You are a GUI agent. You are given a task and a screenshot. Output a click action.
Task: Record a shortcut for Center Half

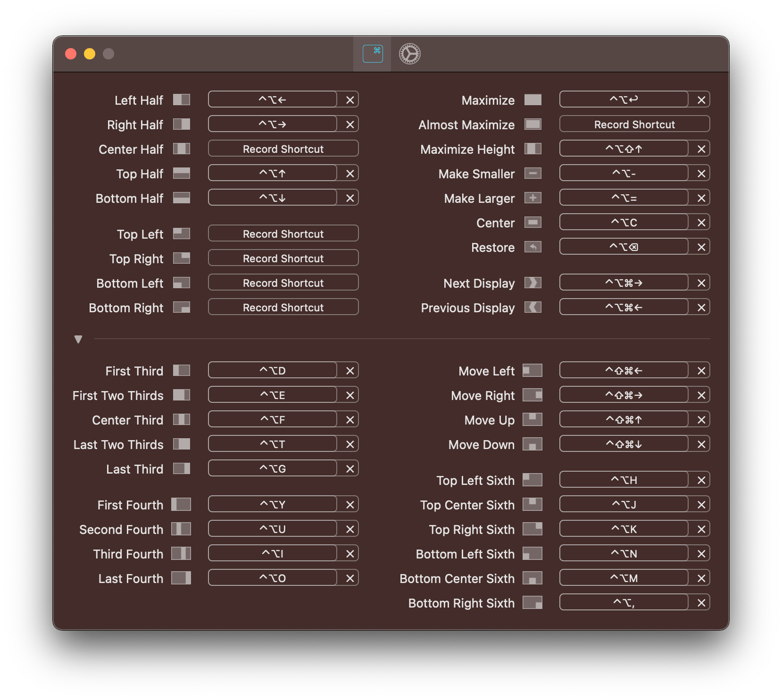point(283,149)
